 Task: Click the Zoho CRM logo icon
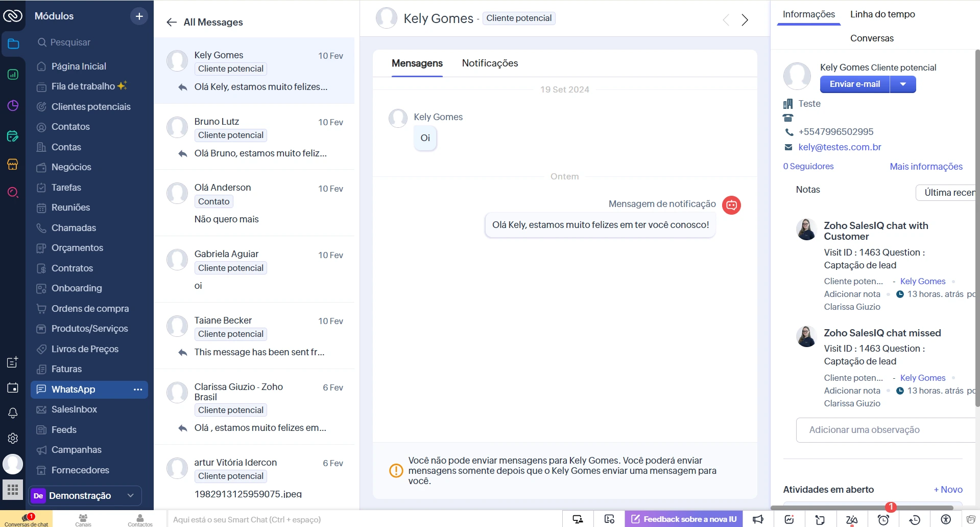(12, 16)
